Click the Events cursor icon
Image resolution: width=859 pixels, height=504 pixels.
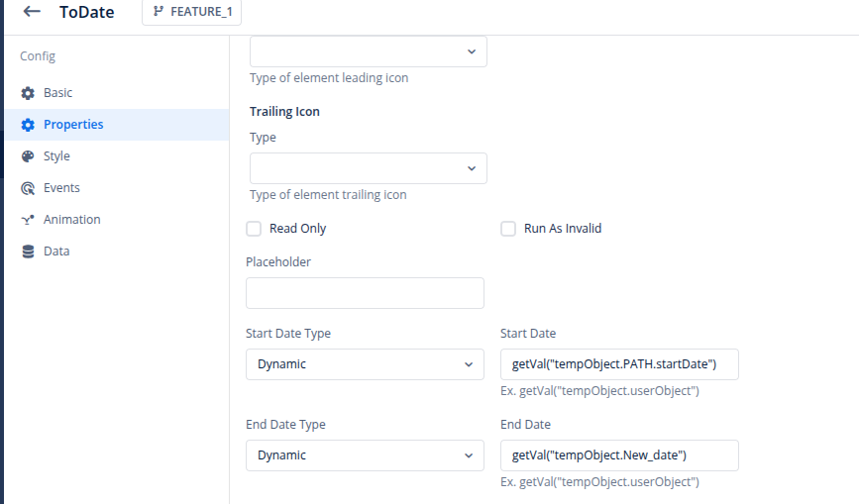coord(28,188)
